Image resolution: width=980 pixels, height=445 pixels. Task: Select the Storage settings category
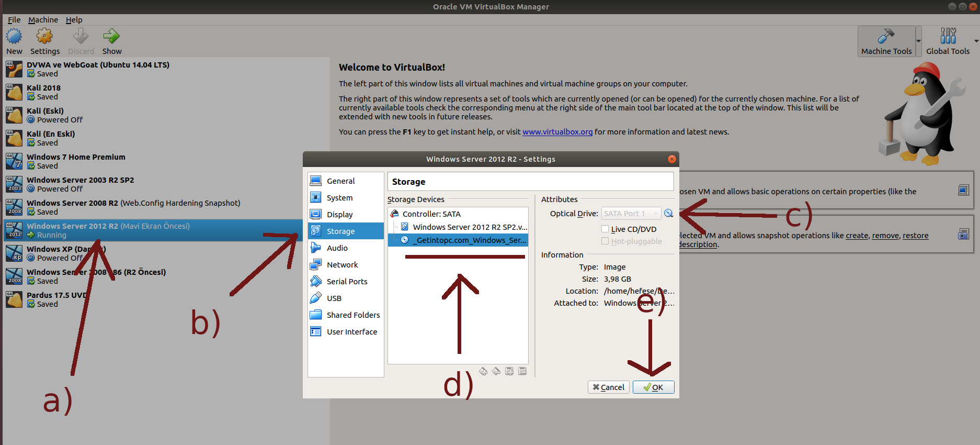pos(346,231)
